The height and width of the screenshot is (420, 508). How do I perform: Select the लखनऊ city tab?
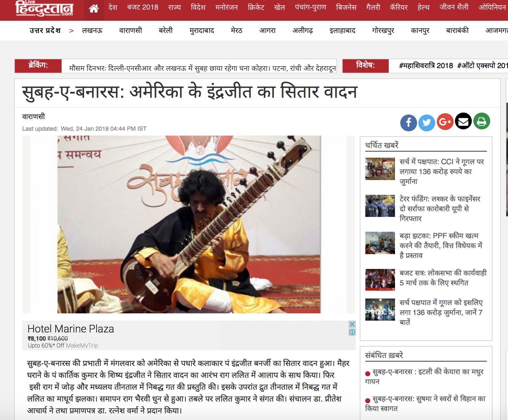coord(92,31)
